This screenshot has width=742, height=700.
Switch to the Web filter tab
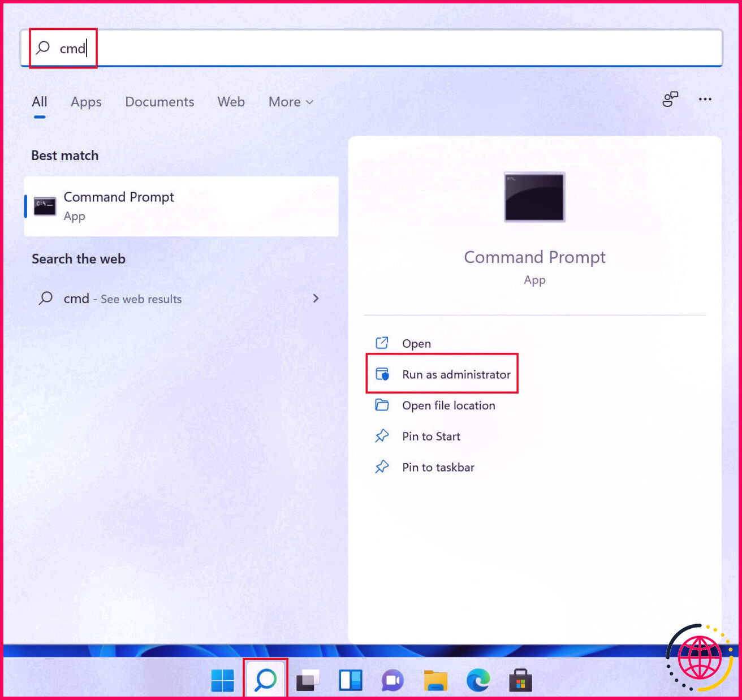coord(231,102)
